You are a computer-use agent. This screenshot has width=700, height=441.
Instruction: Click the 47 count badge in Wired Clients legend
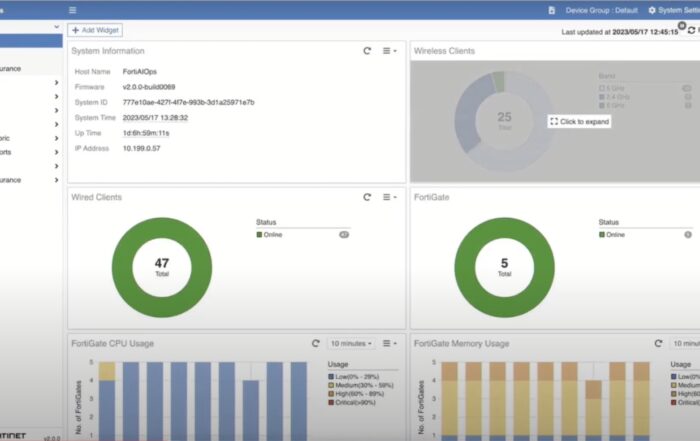click(344, 235)
